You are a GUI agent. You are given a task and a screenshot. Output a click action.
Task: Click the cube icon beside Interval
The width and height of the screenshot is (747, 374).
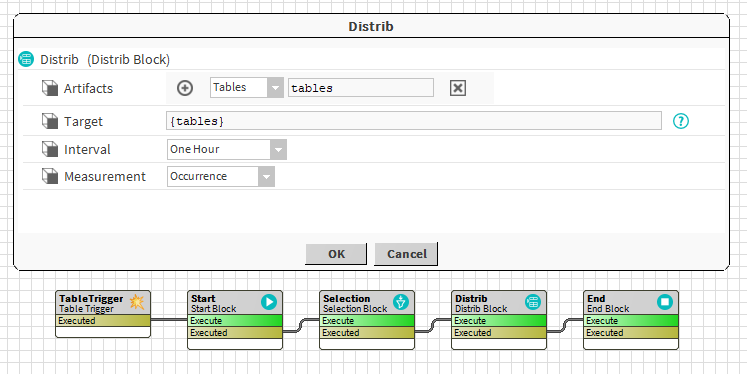[50, 149]
